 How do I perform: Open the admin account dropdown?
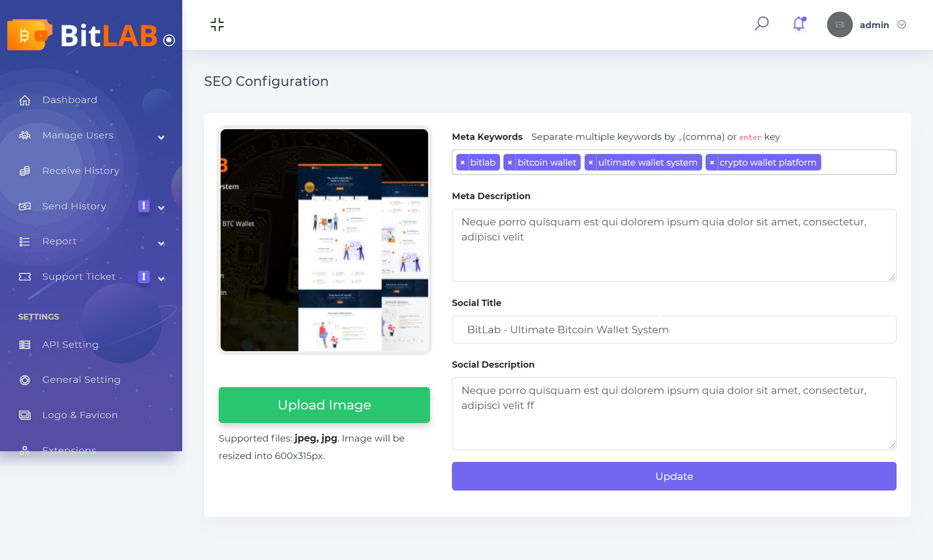point(902,24)
